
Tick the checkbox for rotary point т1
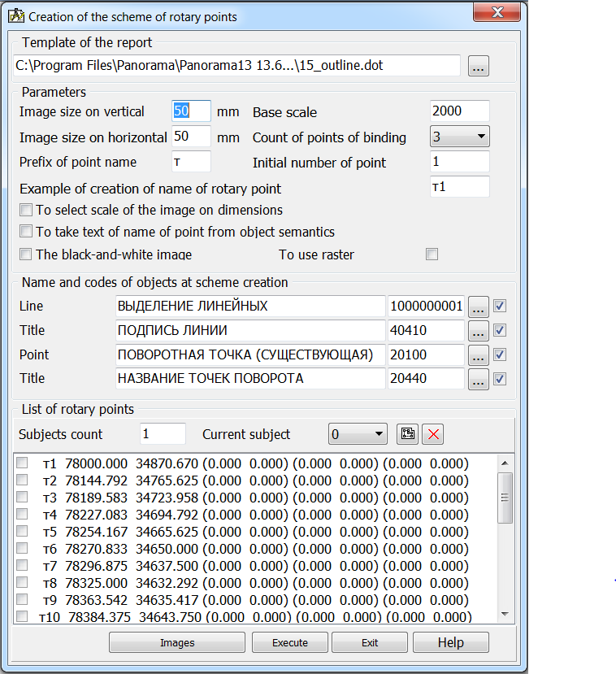[23, 464]
